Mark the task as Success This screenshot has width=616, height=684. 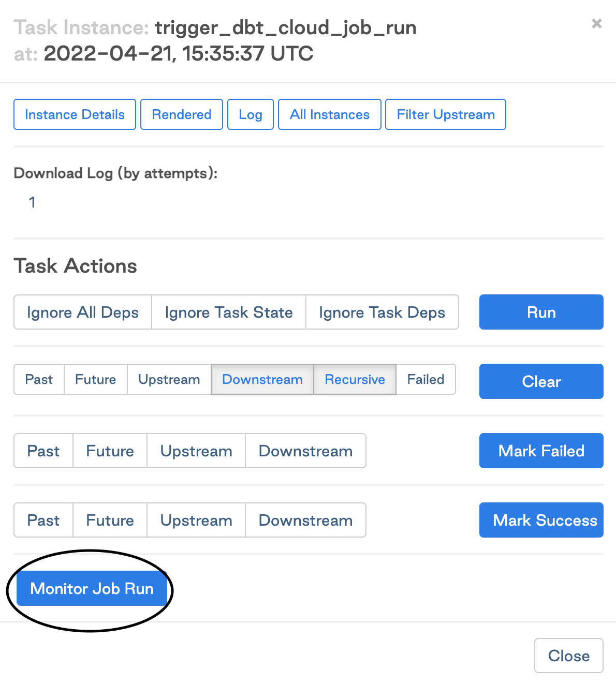pos(540,520)
